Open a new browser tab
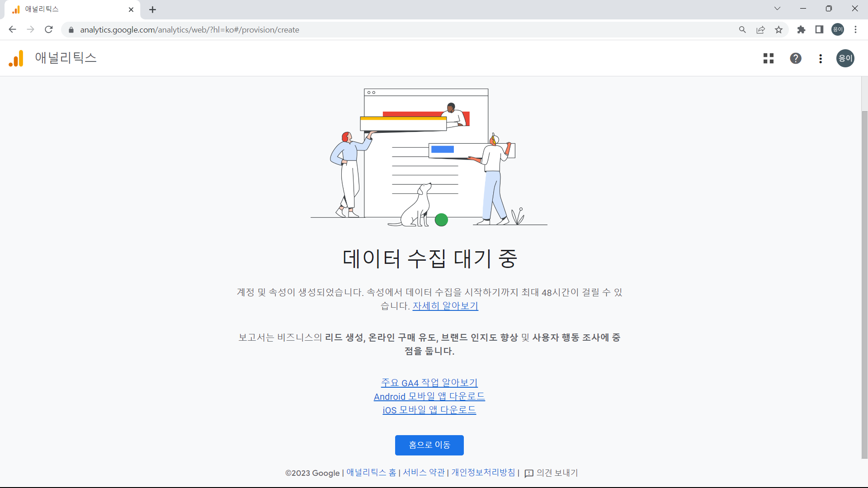Screen dimensions: 868x488 point(152,9)
